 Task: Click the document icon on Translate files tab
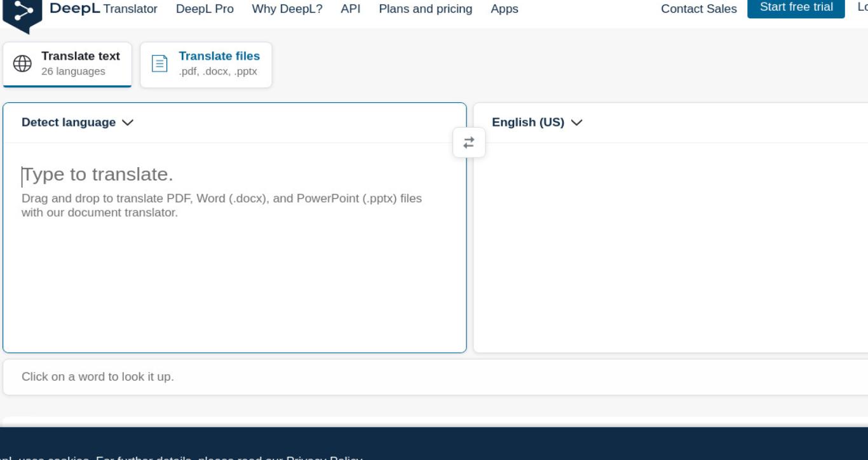pyautogui.click(x=159, y=64)
